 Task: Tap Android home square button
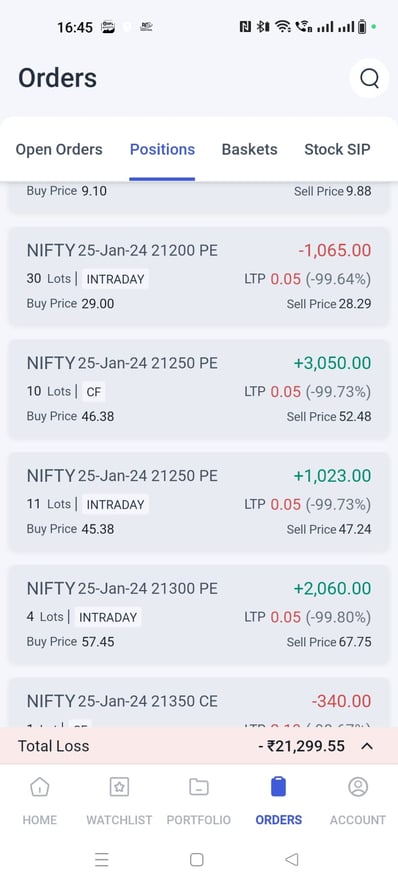point(197,859)
